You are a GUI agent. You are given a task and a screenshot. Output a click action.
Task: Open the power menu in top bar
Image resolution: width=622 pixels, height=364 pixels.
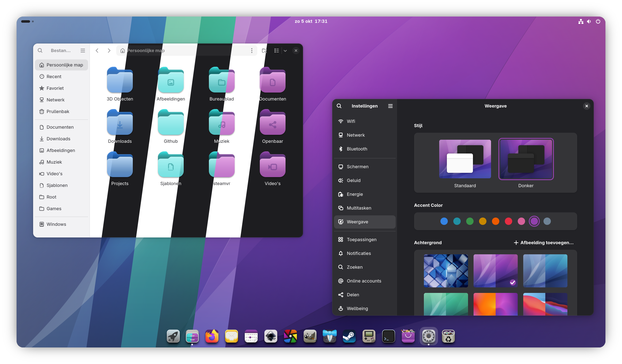pyautogui.click(x=598, y=21)
